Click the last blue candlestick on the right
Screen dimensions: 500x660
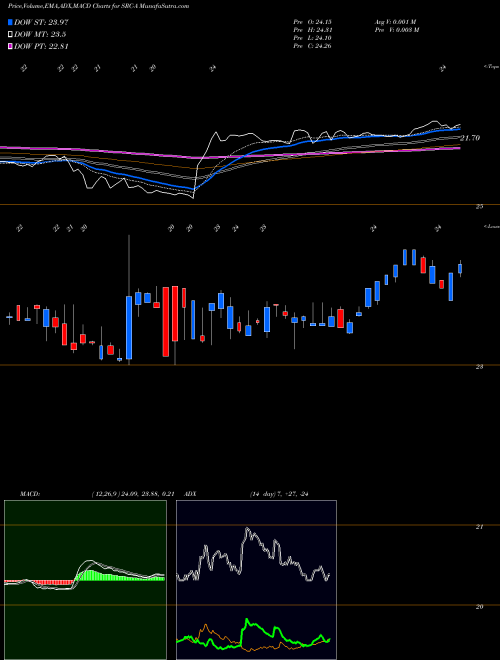pos(460,269)
